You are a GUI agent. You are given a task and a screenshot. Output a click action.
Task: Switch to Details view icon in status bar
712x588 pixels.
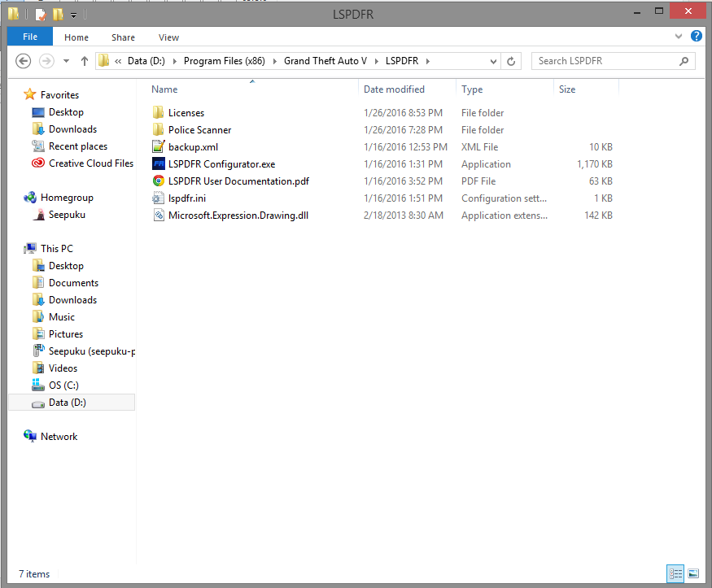pos(675,574)
